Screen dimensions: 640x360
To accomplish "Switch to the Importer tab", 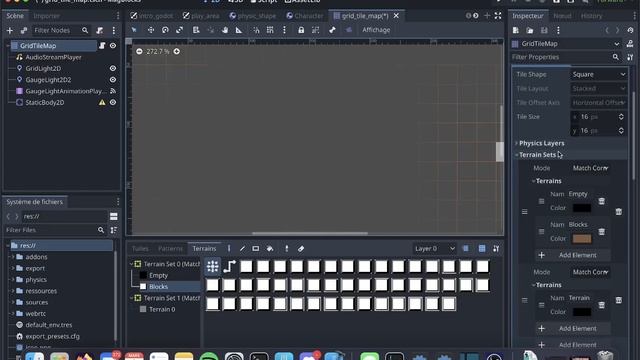I will [47, 16].
